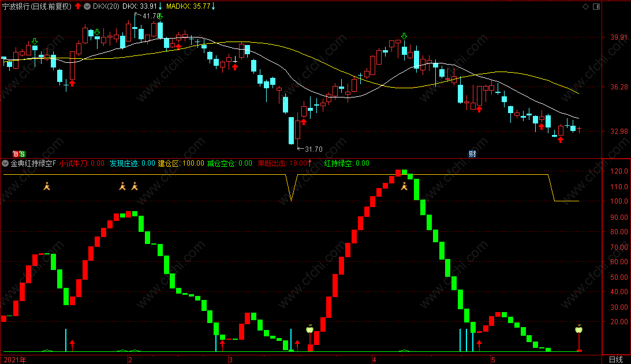Click the month 3 marker on date axis
Screen dimensions: 631x364
point(231,359)
